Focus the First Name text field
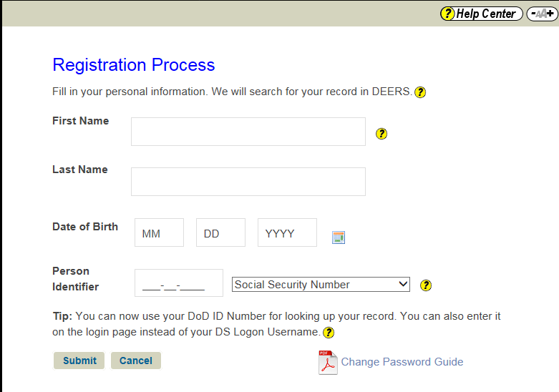559x392 pixels. pos(248,132)
